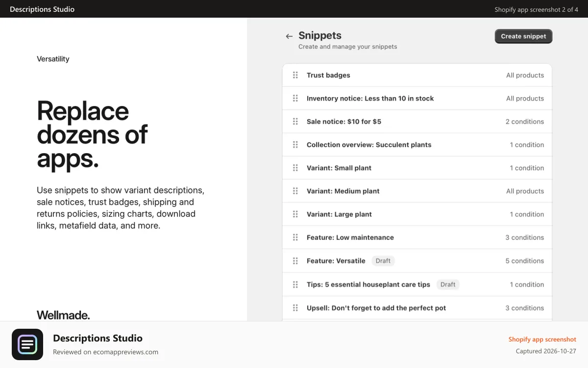The width and height of the screenshot is (588, 368).
Task: Click 1 condition on Variant: Small plant
Action: (x=527, y=168)
